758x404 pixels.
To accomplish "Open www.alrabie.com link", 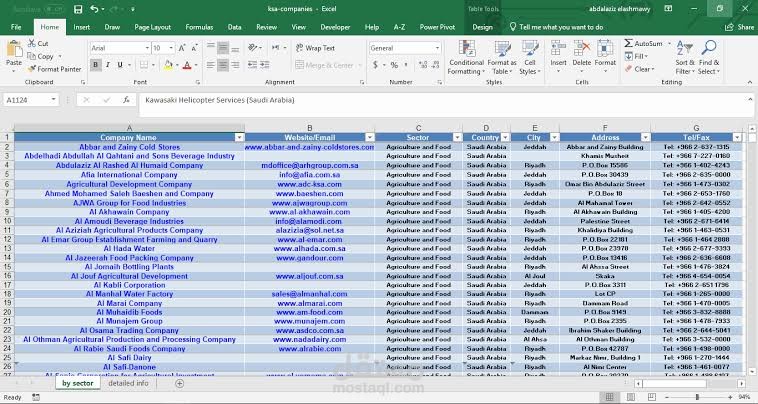I will pyautogui.click(x=309, y=349).
